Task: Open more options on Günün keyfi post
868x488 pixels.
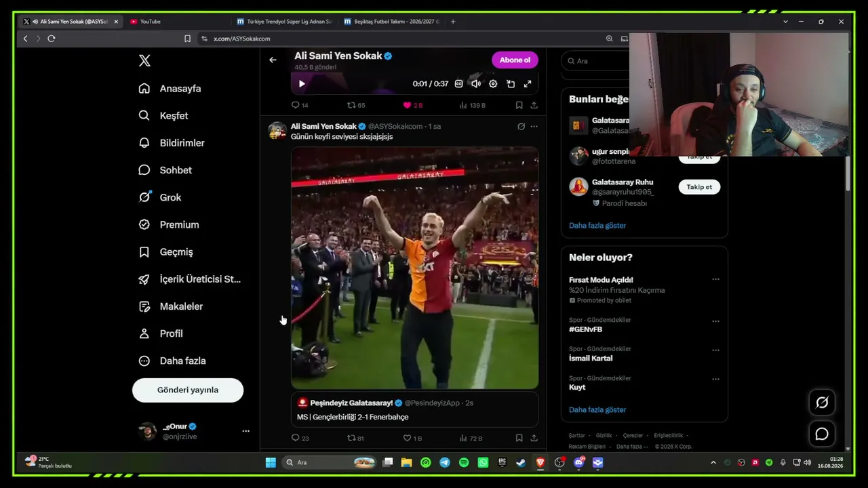Action: tap(534, 126)
